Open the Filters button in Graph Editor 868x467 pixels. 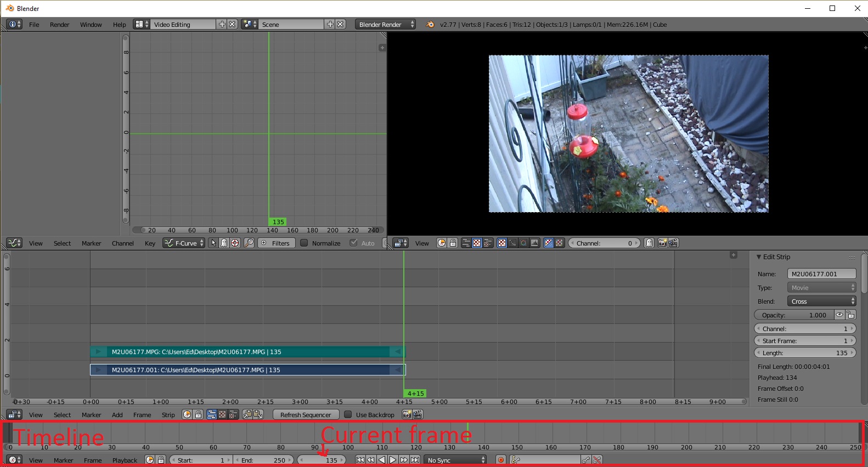277,243
